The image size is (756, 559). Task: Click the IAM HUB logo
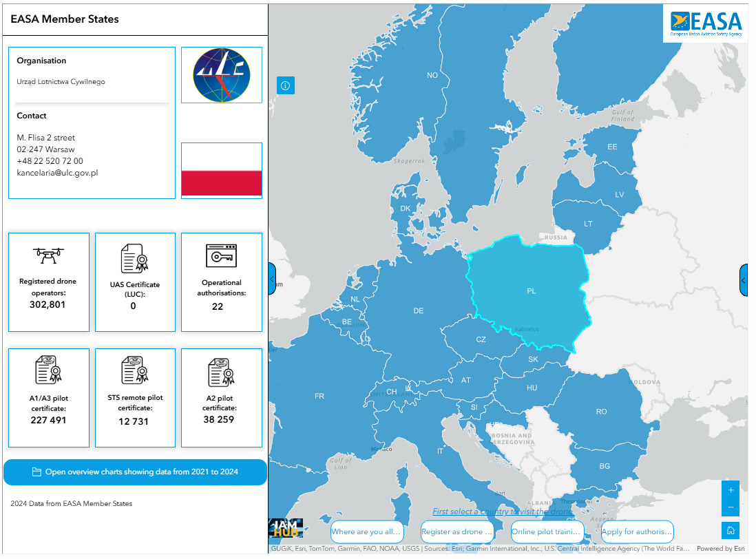tap(286, 529)
